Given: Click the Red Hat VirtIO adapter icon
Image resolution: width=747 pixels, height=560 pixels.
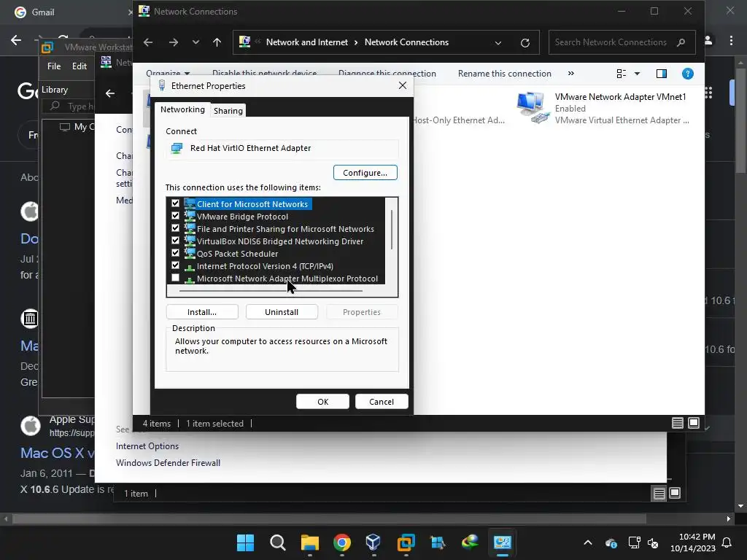Looking at the screenshot, I should tap(177, 148).
